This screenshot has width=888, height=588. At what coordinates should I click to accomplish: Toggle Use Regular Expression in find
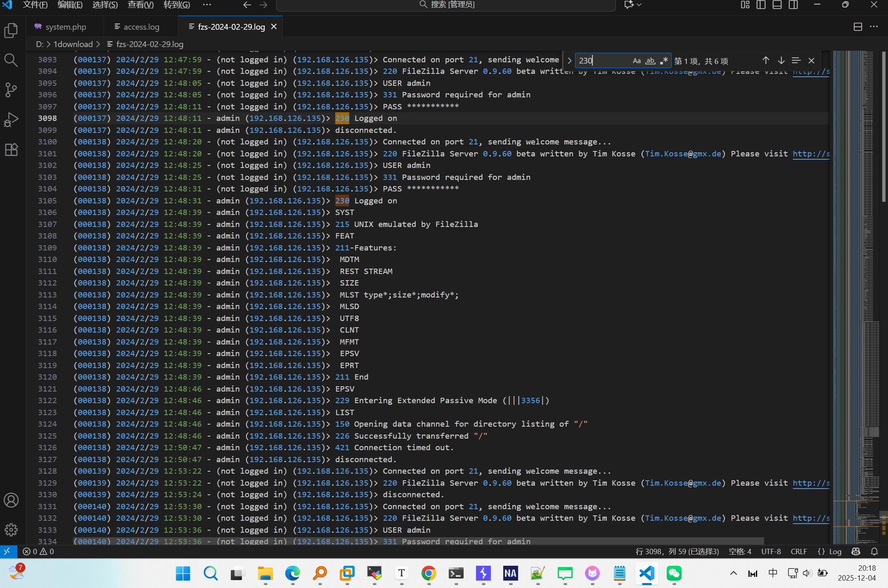click(x=664, y=61)
